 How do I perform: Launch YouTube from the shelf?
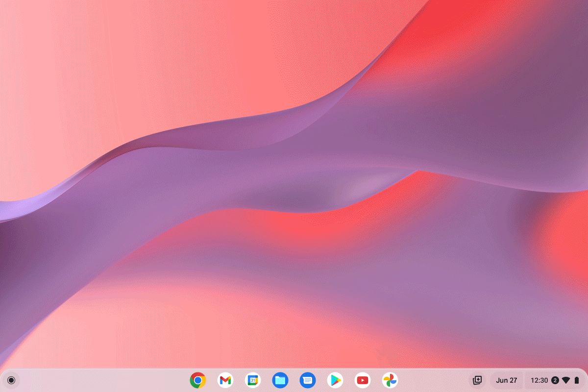[x=363, y=380]
